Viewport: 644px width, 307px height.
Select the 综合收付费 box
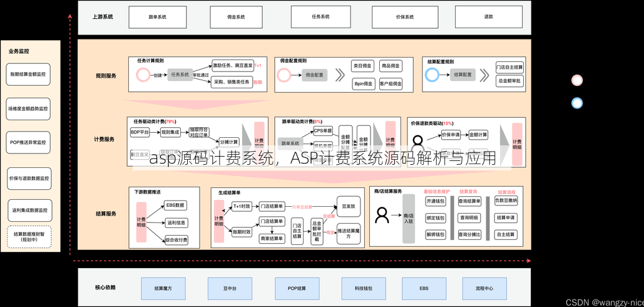coord(176,240)
